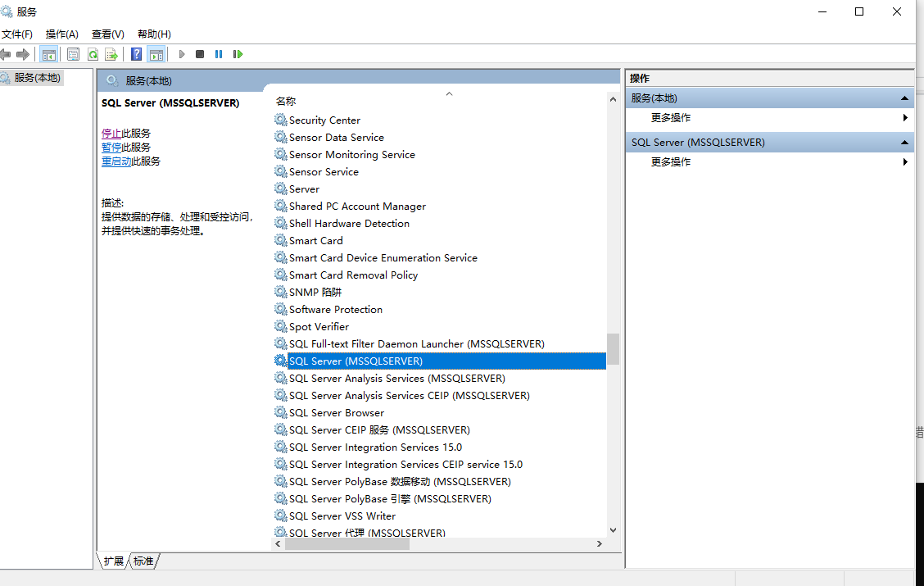Screen dimensions: 924x586
Task: Select the SNMP 陷阱 service
Action: click(315, 292)
